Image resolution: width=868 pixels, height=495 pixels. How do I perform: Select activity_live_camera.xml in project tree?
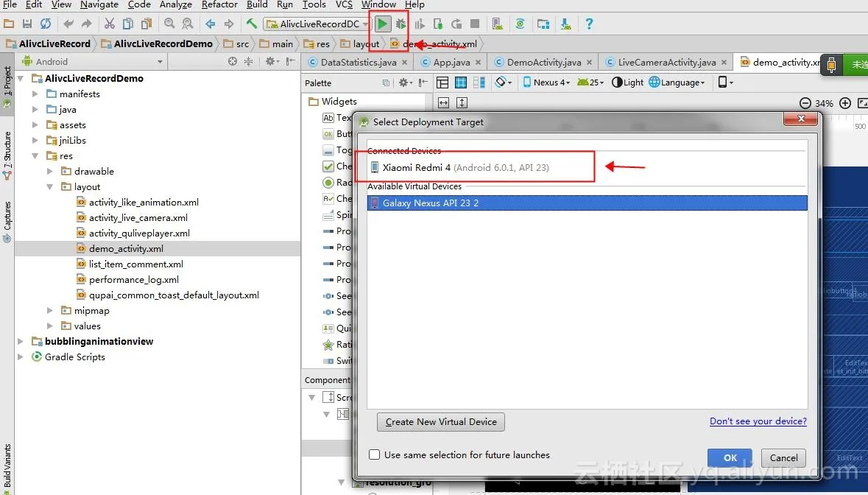click(138, 217)
